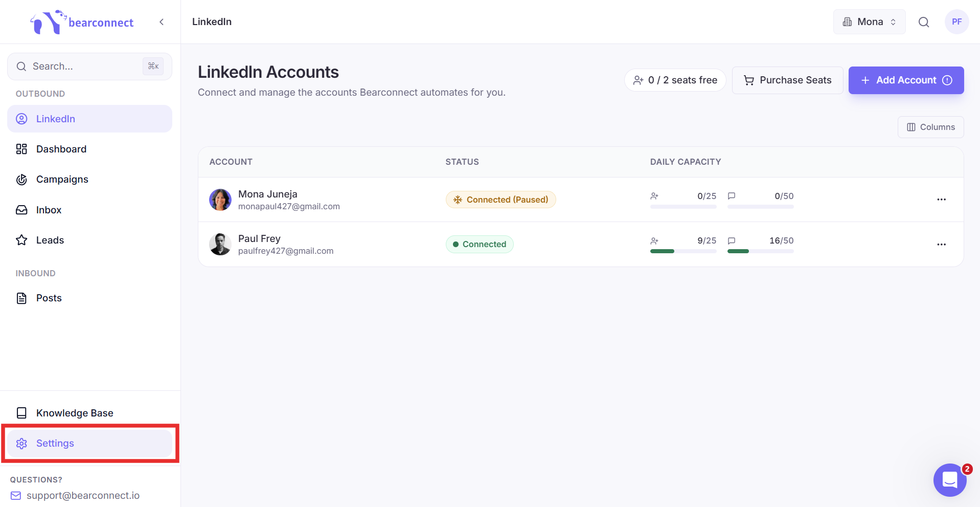
Task: Click the ACCOUNT column header
Action: pos(231,162)
